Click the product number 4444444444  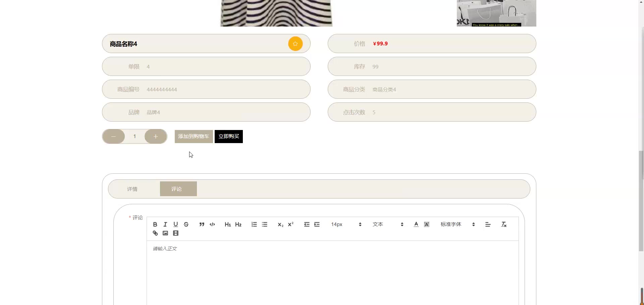coord(162,90)
